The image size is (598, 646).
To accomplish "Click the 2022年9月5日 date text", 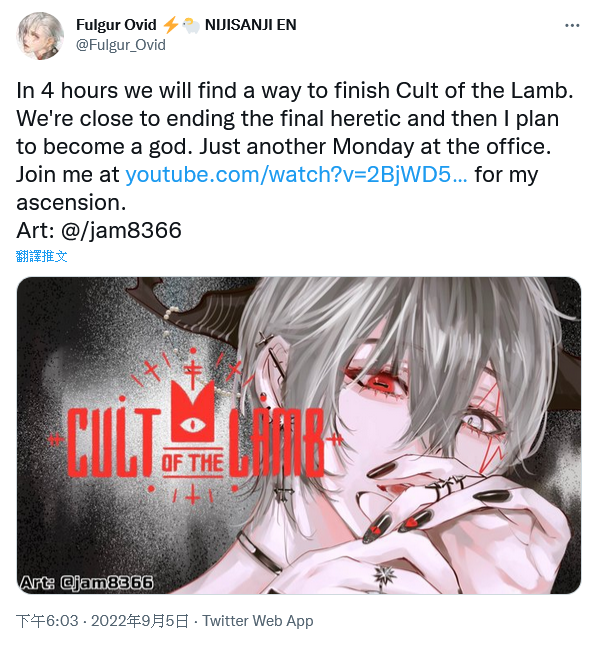I will pyautogui.click(x=140, y=621).
